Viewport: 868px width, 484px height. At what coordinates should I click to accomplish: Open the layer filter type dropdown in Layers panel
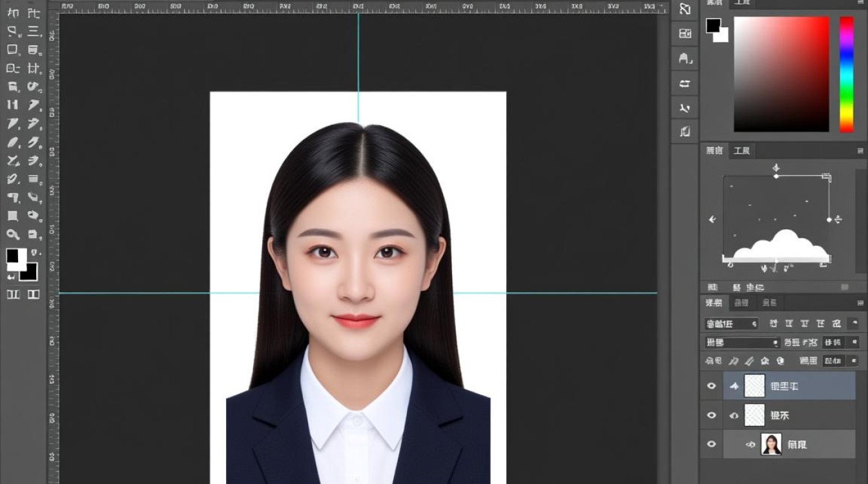click(731, 323)
